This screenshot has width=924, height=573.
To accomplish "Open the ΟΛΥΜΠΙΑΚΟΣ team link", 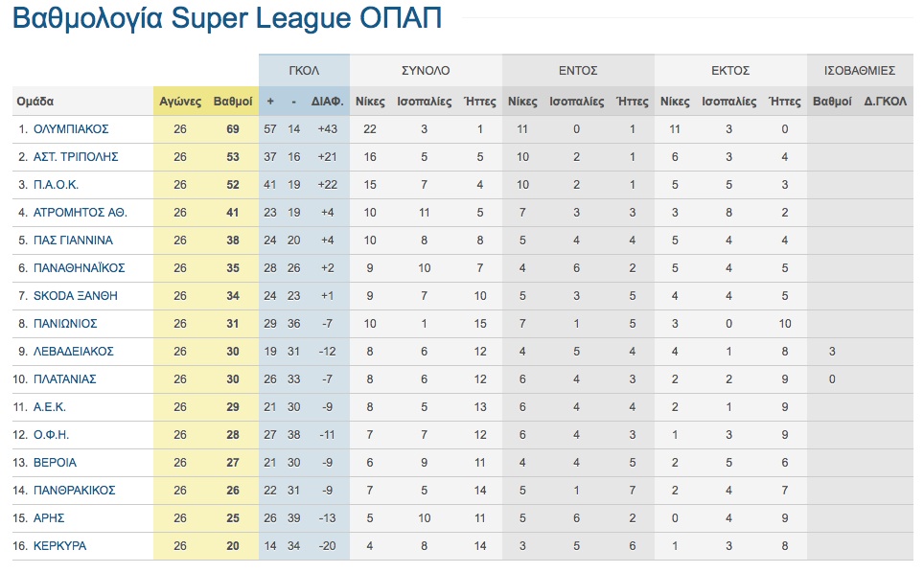I will pos(71,128).
